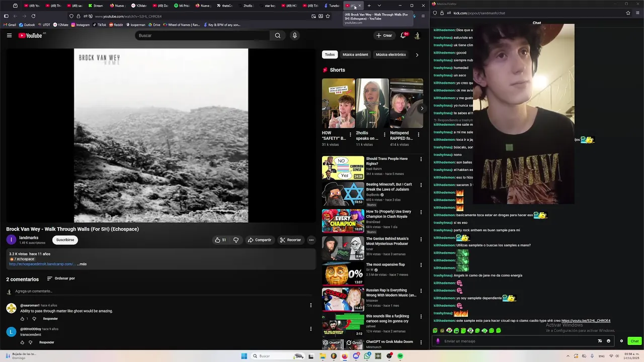This screenshot has height=362, width=644.
Task: Switch to the 'Stream' browser tab
Action: 96,6
